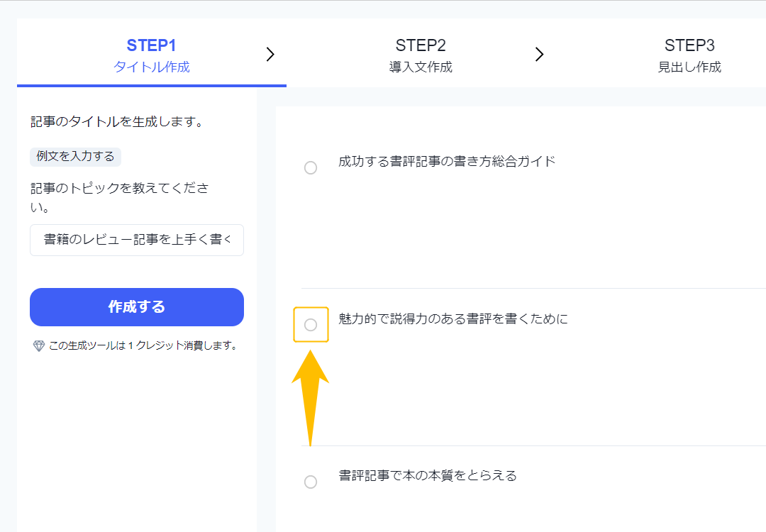This screenshot has width=766, height=532.
Task: Click the chevron arrow between STEP1 and STEP2
Action: click(x=270, y=54)
